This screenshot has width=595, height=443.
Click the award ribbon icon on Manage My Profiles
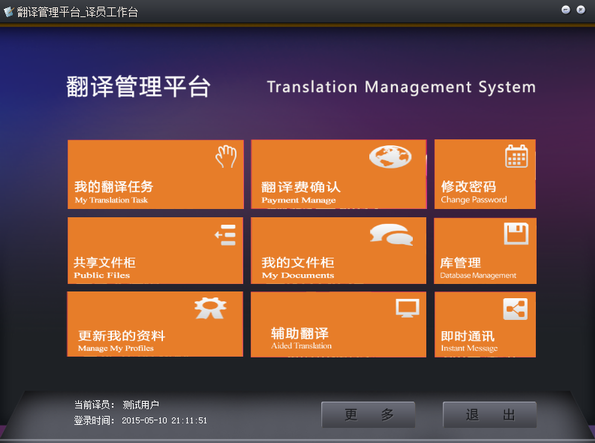(211, 308)
